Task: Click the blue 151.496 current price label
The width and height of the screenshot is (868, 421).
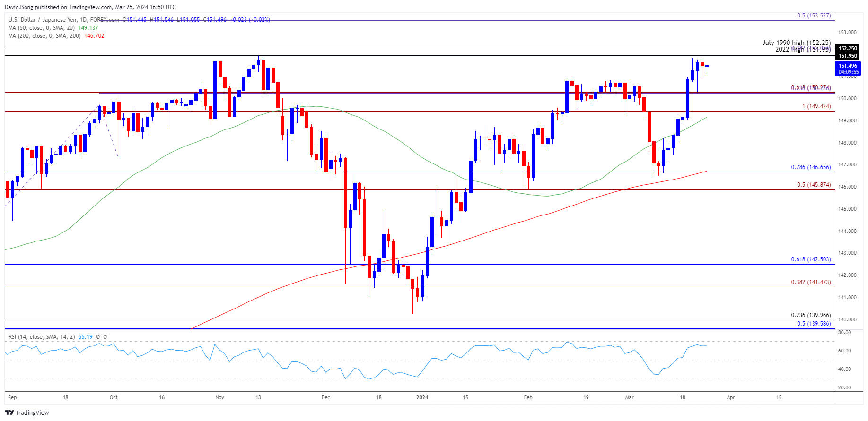Action: 848,66
